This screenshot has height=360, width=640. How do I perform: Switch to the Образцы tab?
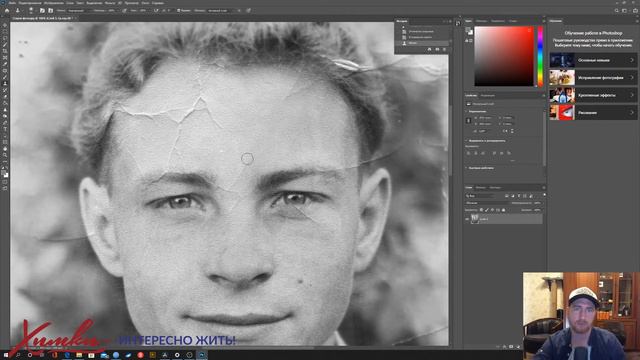(x=481, y=20)
